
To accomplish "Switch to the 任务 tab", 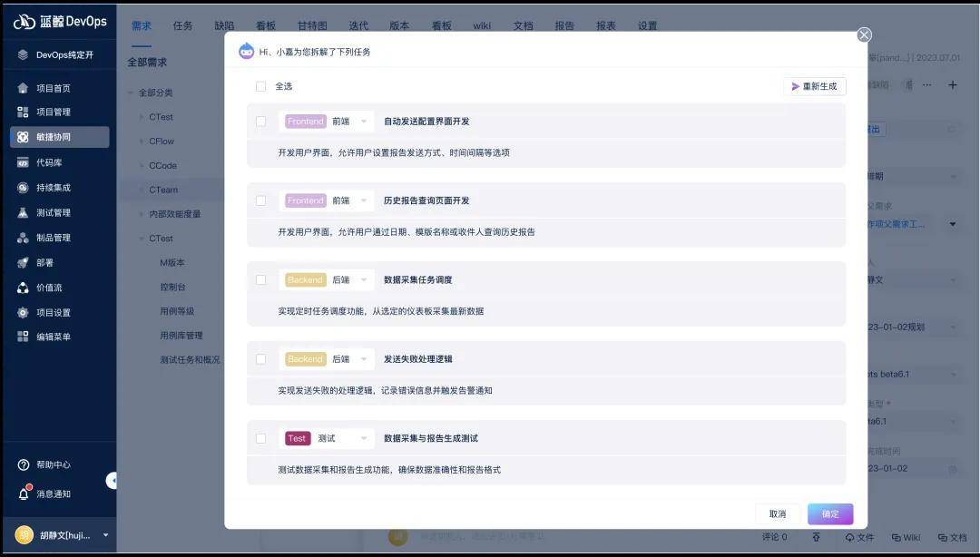I will click(x=182, y=25).
